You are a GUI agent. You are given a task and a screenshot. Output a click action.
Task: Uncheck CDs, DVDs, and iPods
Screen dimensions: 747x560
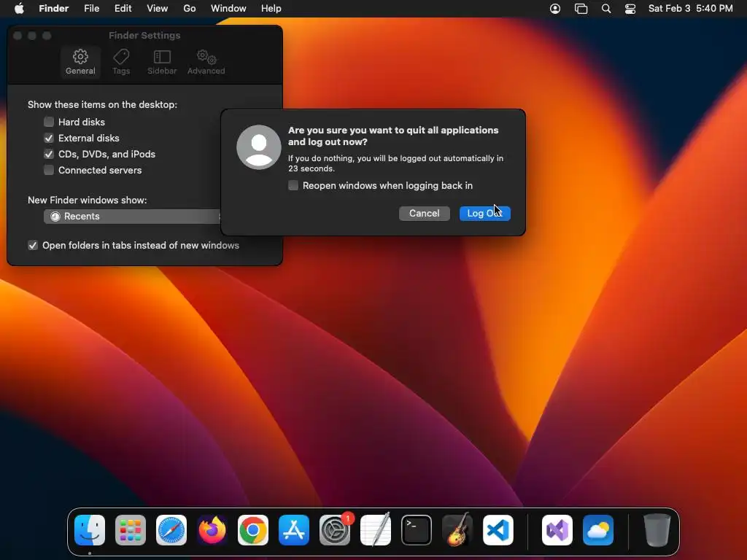(49, 155)
